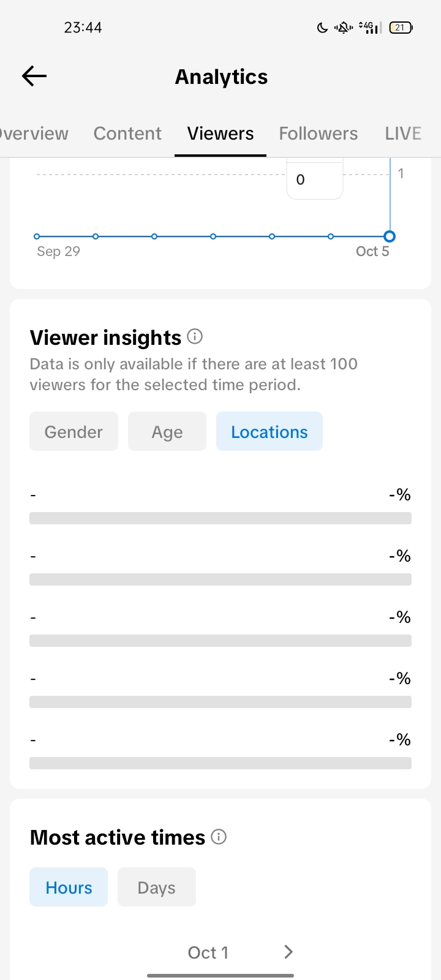Tap the Oct 1 date label

(208, 952)
